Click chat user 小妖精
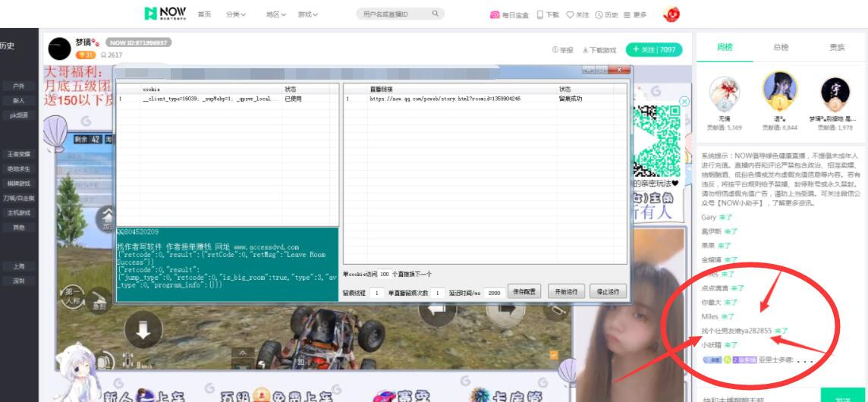 tap(711, 345)
